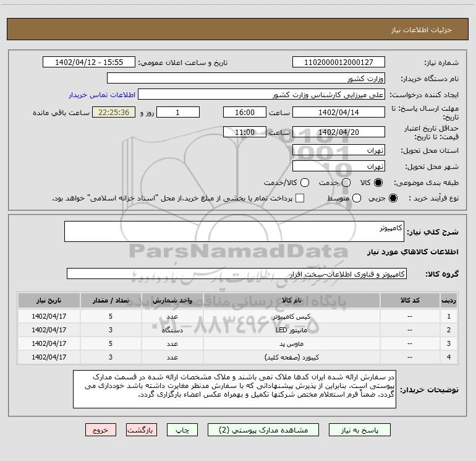Click the price validity date 1402/04/20
The image size is (476, 461).
(x=339, y=132)
